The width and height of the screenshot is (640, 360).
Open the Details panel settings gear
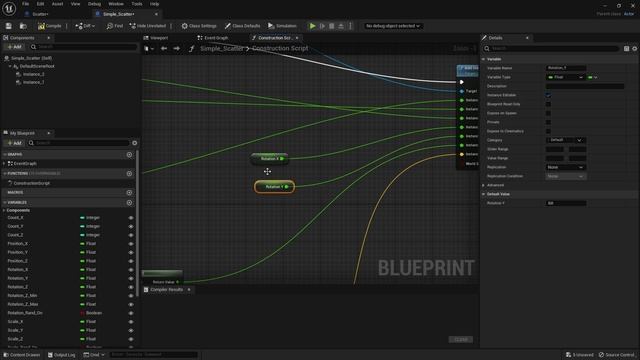click(635, 49)
